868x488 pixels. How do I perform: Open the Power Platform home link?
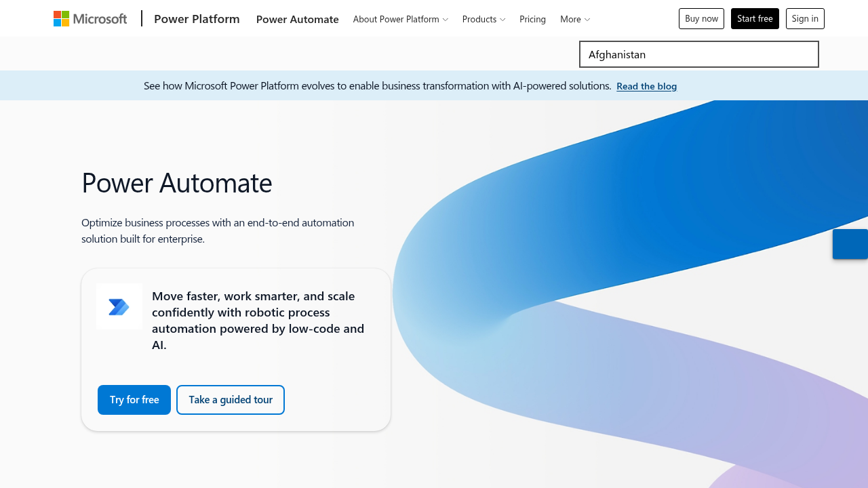click(197, 19)
